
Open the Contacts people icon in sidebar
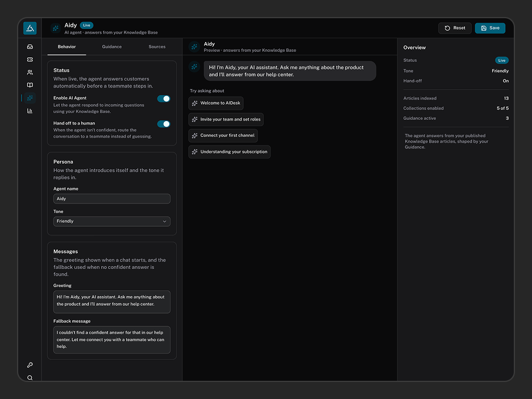pyautogui.click(x=30, y=72)
